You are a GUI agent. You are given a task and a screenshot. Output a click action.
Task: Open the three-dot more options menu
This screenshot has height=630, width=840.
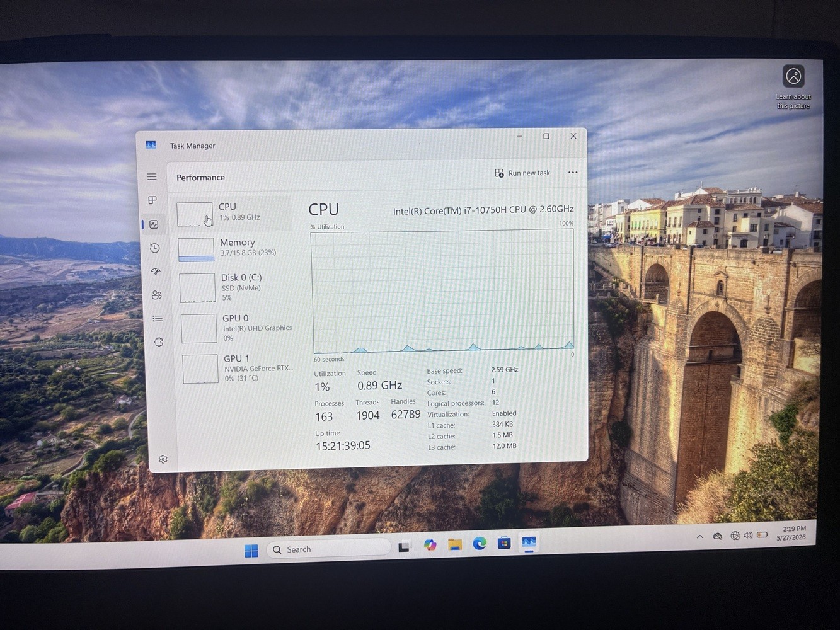coord(573,172)
